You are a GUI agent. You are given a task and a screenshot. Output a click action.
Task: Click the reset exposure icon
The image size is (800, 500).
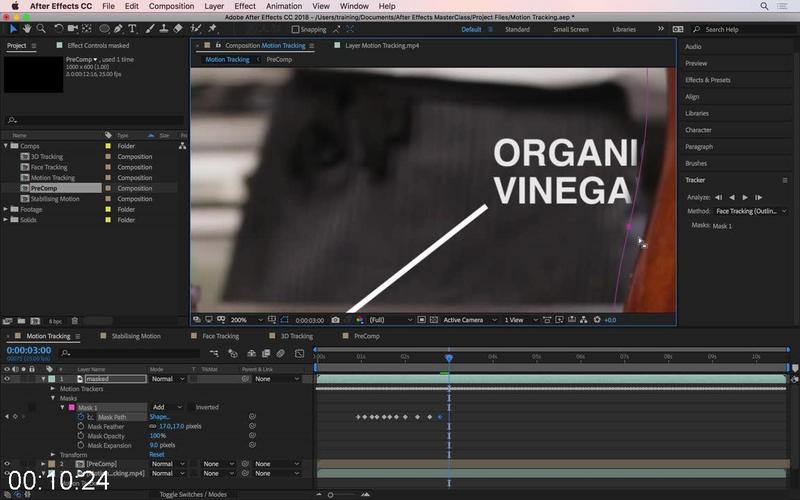click(597, 320)
